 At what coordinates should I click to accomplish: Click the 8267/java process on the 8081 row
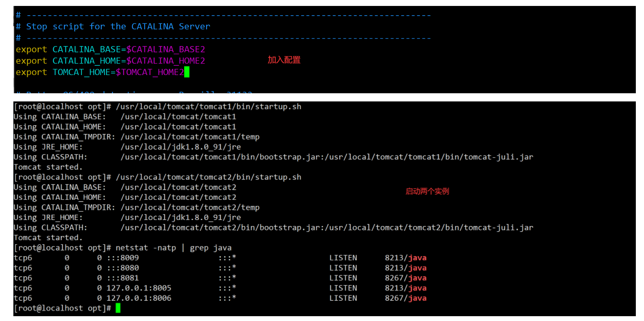tap(406, 278)
